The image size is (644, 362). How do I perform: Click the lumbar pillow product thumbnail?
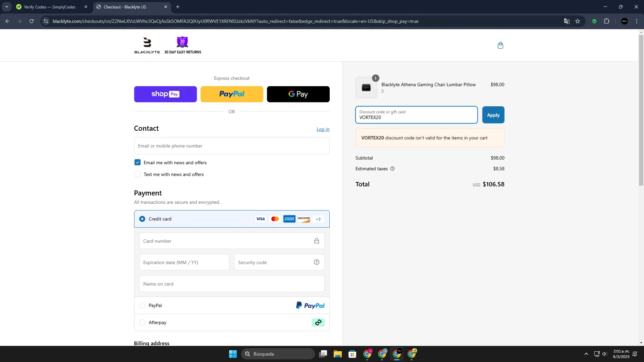(x=366, y=87)
